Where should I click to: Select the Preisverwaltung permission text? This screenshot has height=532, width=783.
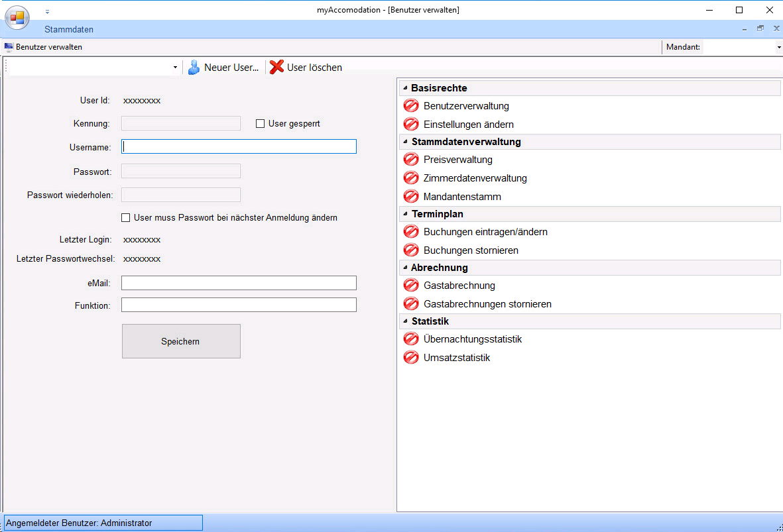[458, 160]
